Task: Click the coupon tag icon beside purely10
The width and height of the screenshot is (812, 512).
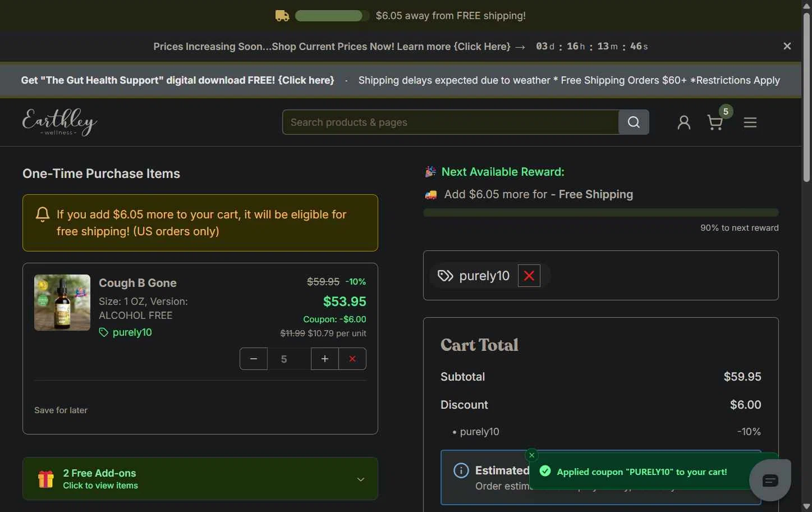Action: coord(446,276)
